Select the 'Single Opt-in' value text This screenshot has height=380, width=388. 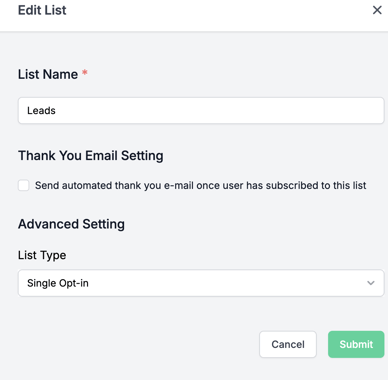(58, 283)
